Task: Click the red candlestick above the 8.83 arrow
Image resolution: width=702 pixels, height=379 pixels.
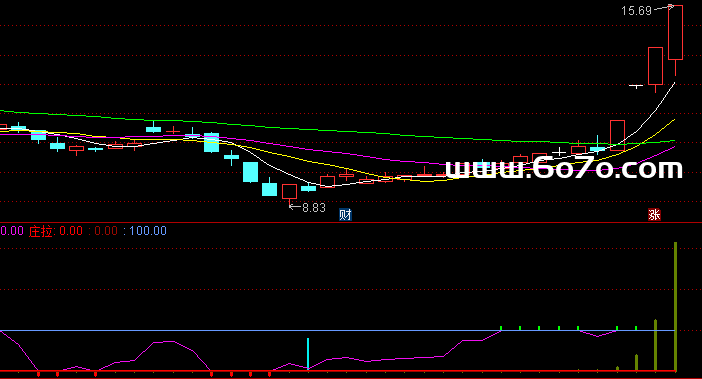Action: coord(289,192)
